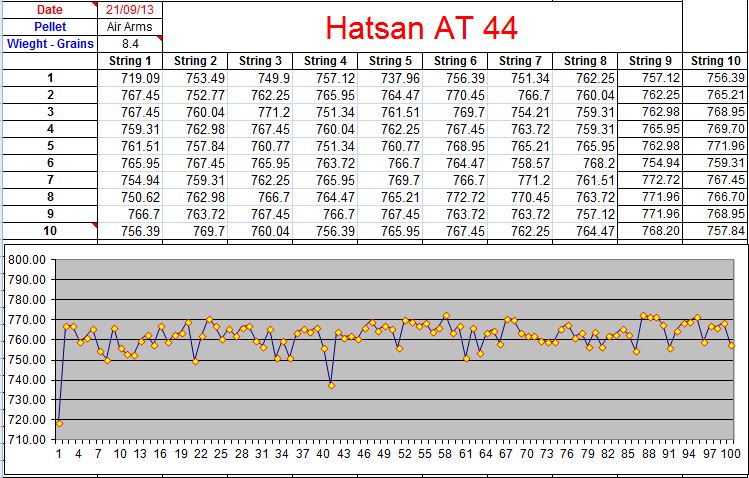Viewport: 749px width, 478px height.
Task: Click 719.09 in String 1
Action: point(130,78)
